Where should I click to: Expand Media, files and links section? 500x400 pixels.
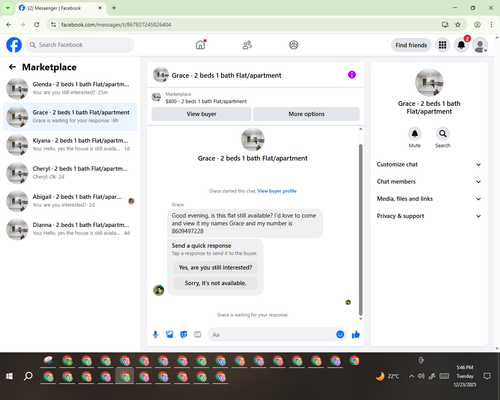tap(429, 199)
